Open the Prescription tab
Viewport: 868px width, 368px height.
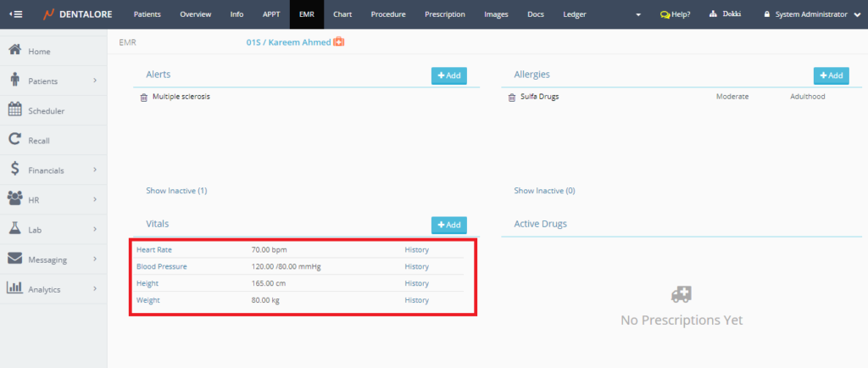444,14
